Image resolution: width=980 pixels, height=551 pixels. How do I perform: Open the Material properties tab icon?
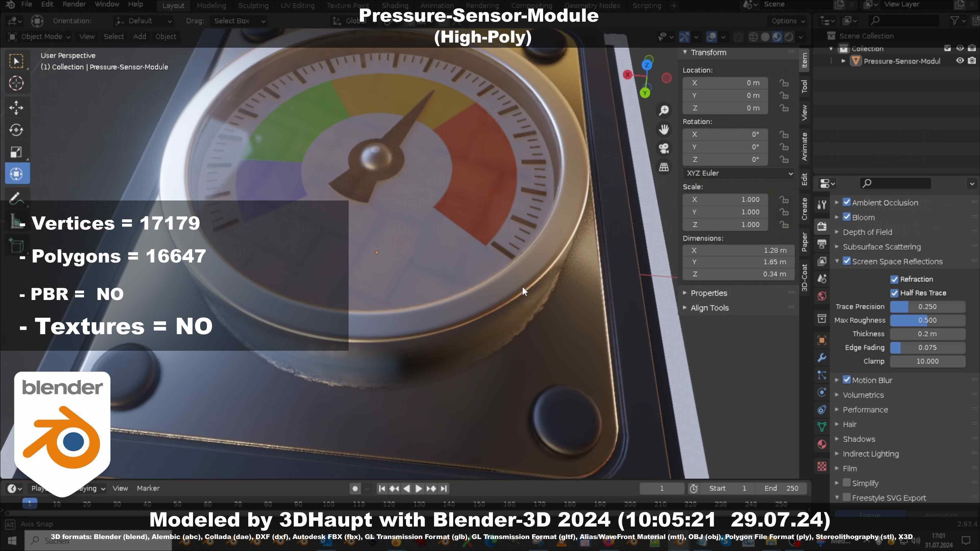822,445
